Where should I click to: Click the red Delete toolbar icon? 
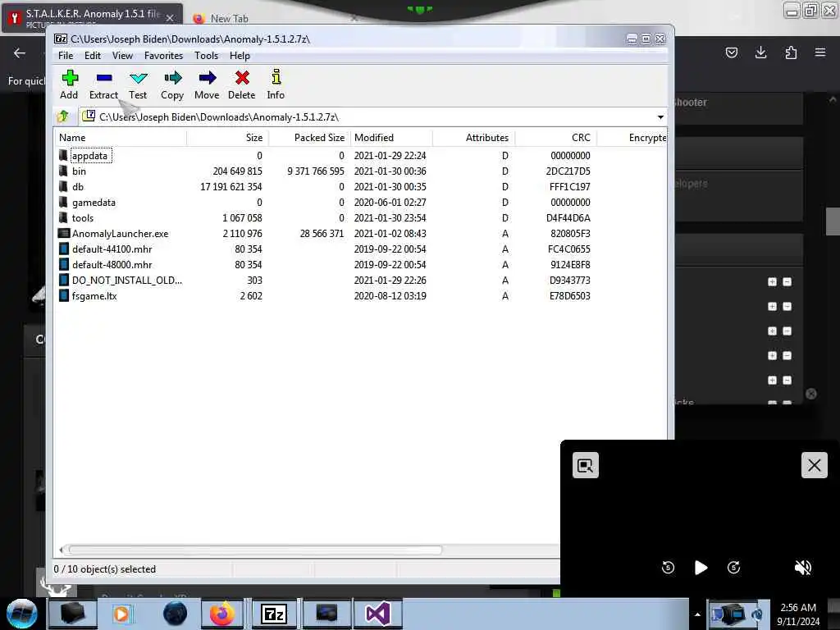[242, 84]
